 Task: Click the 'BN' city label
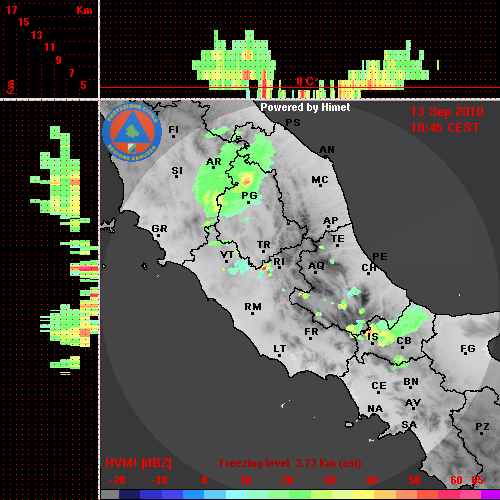tap(411, 382)
